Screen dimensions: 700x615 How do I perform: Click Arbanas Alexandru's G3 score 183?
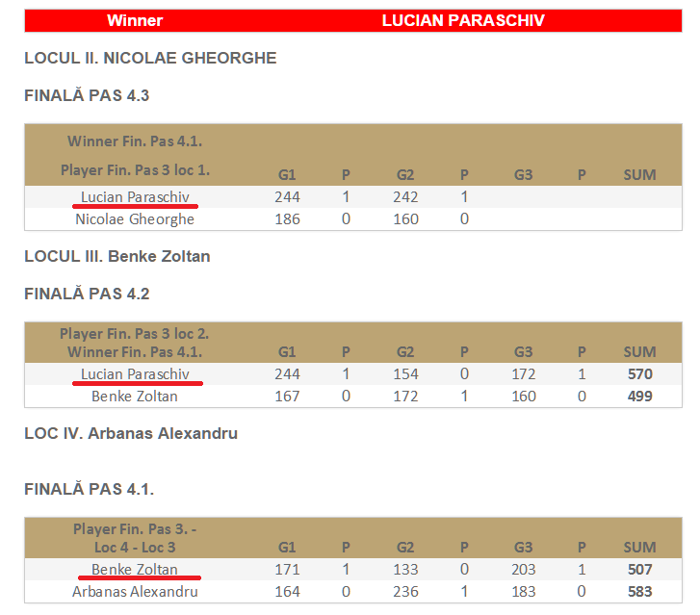523,592
